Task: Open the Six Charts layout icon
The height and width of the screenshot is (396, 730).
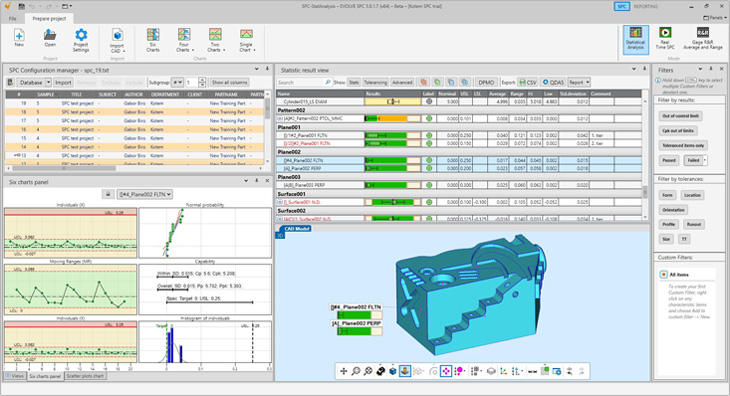Action: (x=153, y=35)
